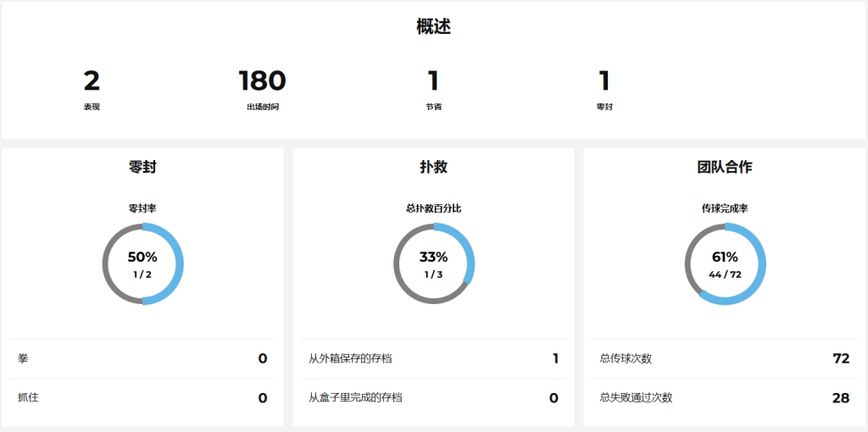This screenshot has height=432, width=868.
Task: Click the 概述 section heading
Action: [x=433, y=27]
